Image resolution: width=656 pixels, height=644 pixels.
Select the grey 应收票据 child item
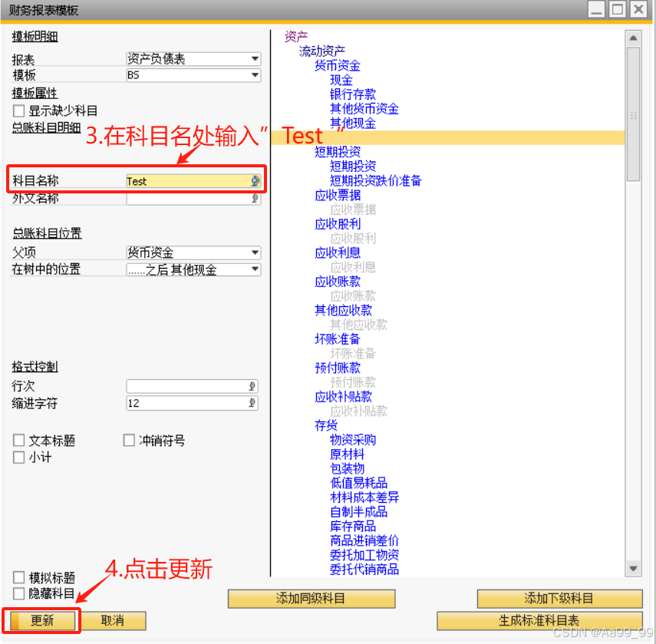[353, 210]
